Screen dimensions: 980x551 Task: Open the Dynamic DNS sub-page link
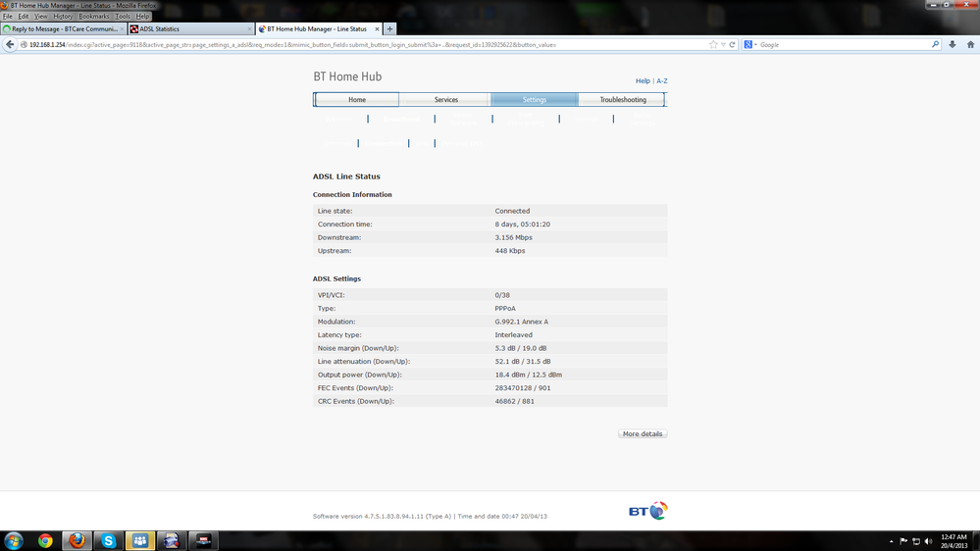pyautogui.click(x=462, y=144)
